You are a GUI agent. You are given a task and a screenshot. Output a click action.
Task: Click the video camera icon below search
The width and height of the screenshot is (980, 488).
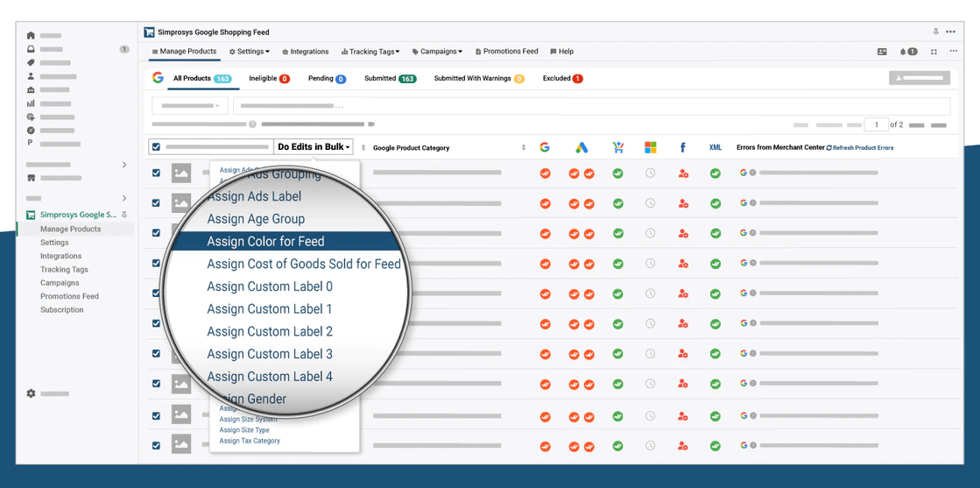tap(371, 124)
